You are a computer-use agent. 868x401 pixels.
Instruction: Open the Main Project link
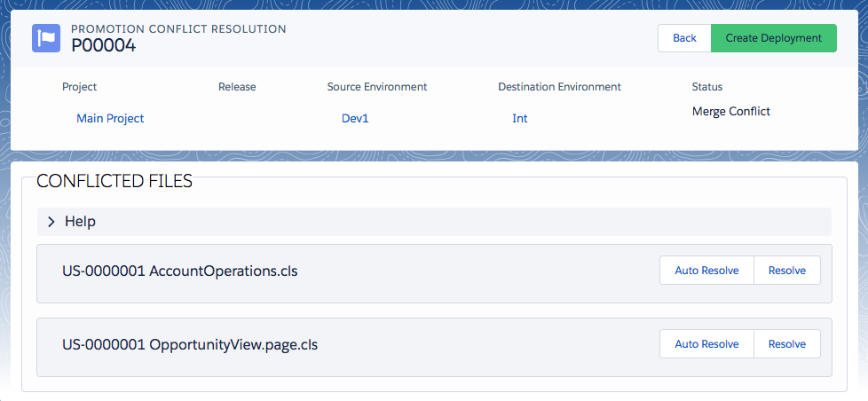pyautogui.click(x=110, y=118)
